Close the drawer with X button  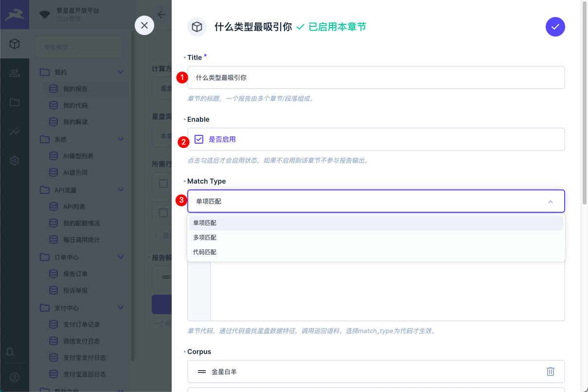point(144,25)
